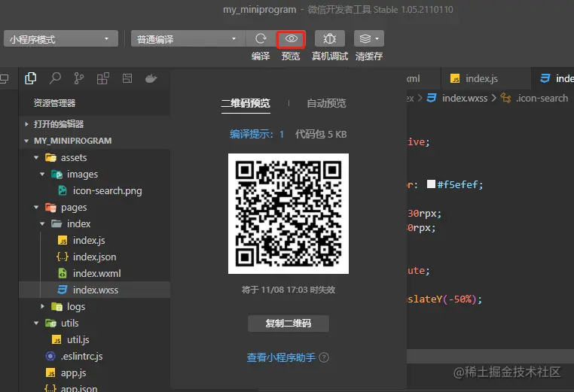Click the clear cache layers icon
This screenshot has height=392, width=574.
coord(365,38)
